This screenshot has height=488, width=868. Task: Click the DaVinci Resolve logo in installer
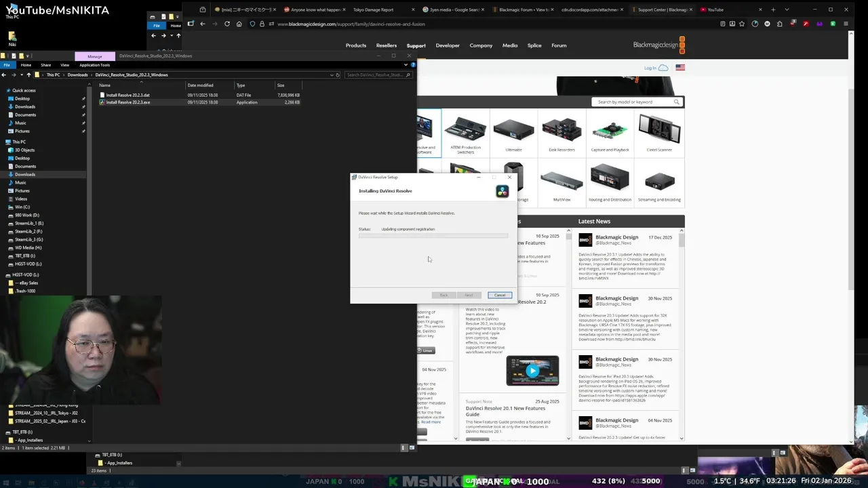tap(502, 192)
